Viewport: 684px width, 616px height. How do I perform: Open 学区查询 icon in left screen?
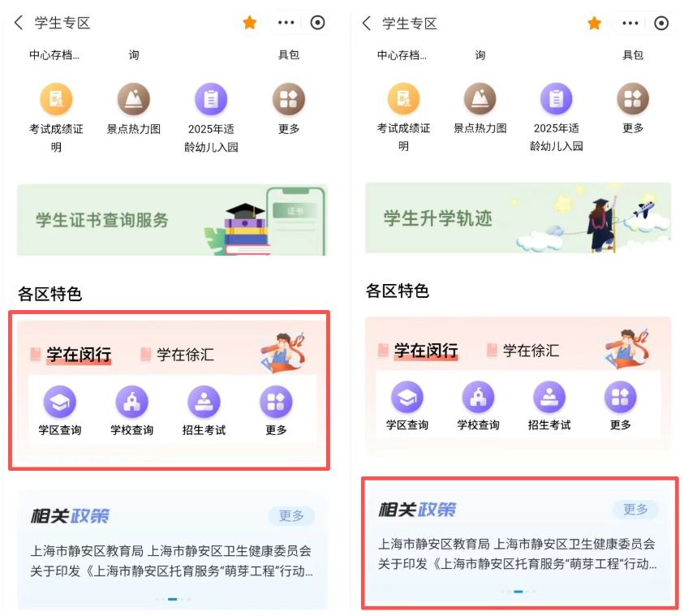click(x=60, y=402)
